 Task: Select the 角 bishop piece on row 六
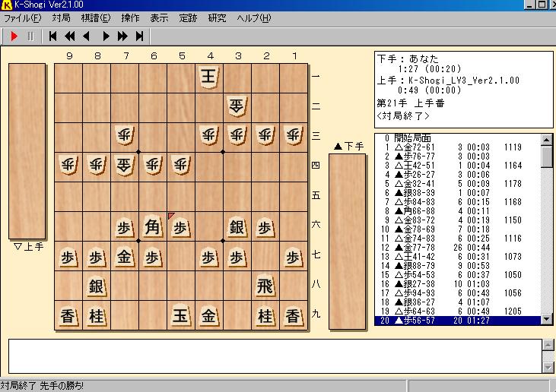[x=152, y=226]
